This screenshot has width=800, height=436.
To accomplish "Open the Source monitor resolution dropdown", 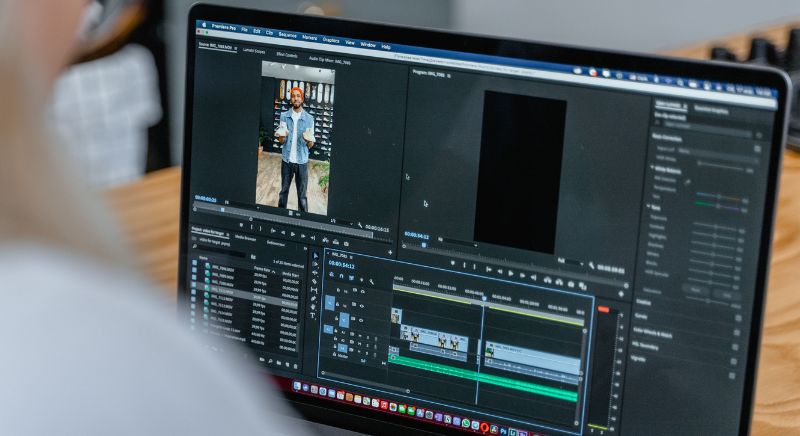I will [x=341, y=222].
